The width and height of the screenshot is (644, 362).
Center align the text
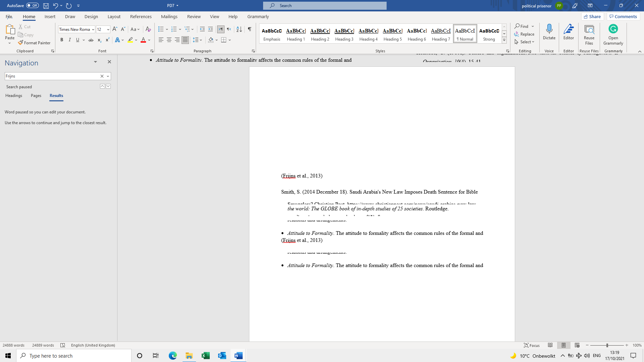pos(169,40)
